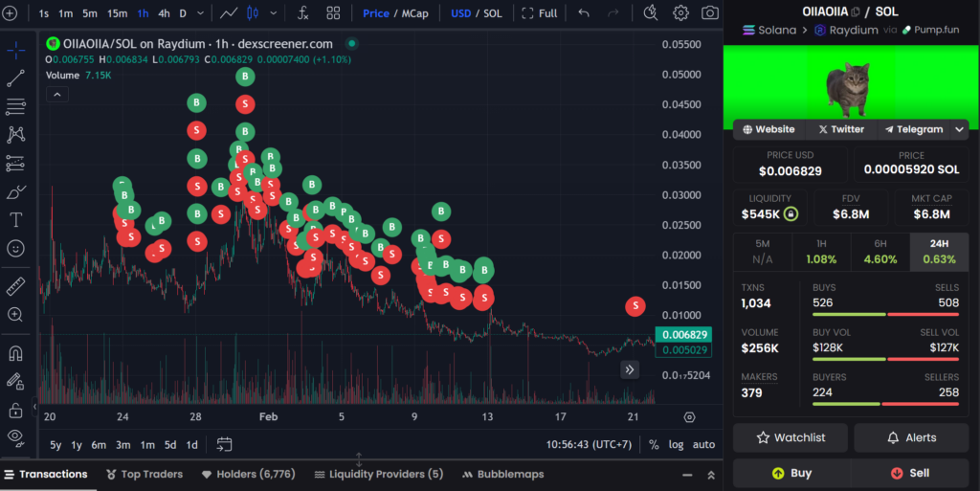Open the emoji icons tool
This screenshot has height=491, width=980.
coord(15,249)
